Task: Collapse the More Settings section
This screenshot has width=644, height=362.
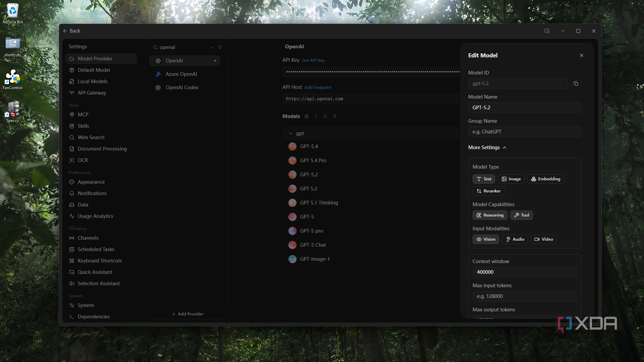Action: pos(487,148)
